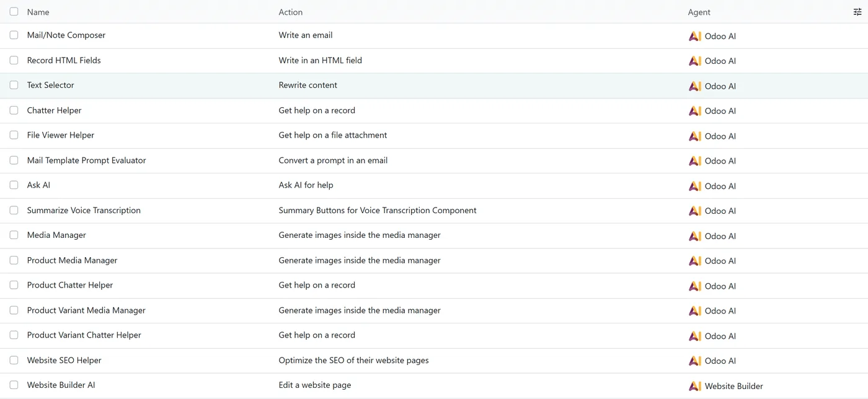Click the Odoo AI icon in Chatter Helper row
Viewport: 868px width, 399px height.
695,111
